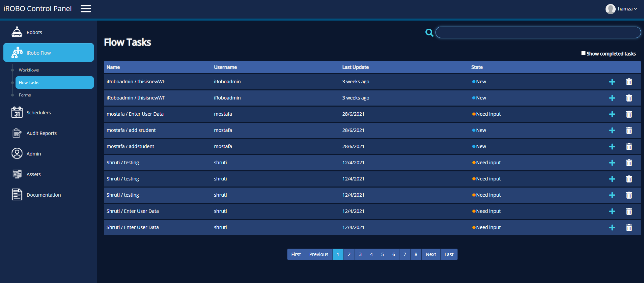Click into the search input field
Viewport: 644px width, 283px height.
click(x=538, y=33)
